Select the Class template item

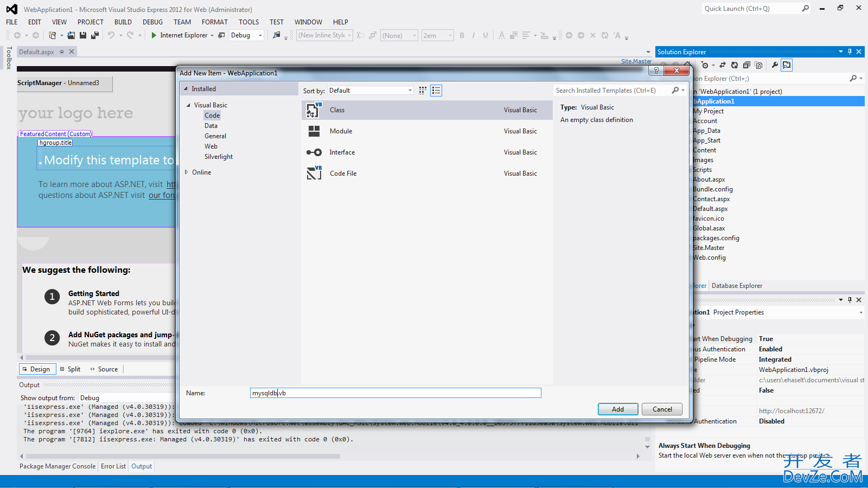coord(427,110)
